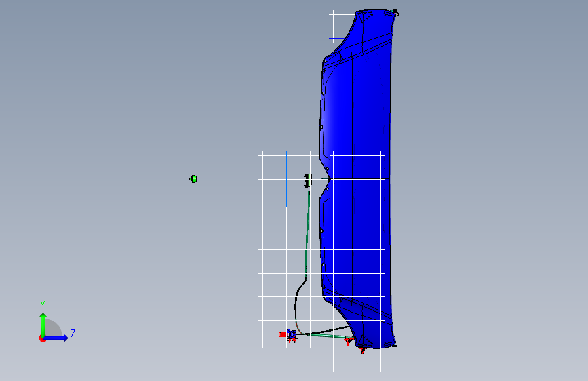588x381 pixels.
Task: Select the red origin ball of the triad
Action: coord(42,338)
